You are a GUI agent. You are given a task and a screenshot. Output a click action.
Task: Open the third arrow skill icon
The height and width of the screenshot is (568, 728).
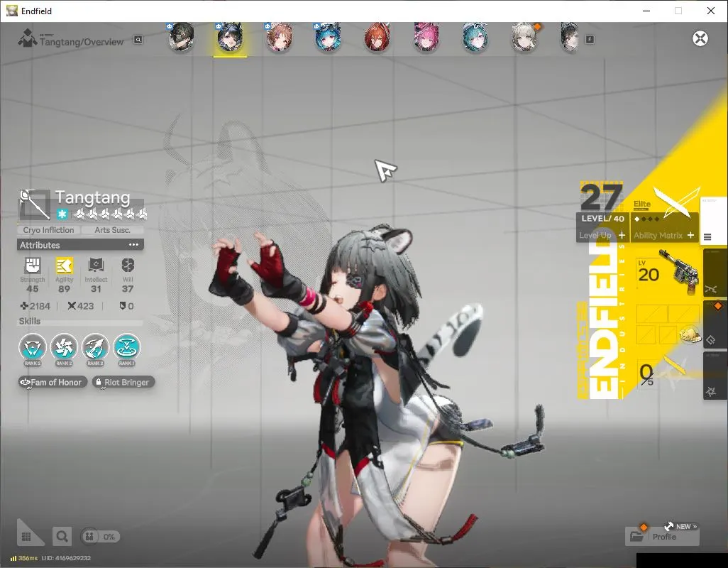point(95,347)
